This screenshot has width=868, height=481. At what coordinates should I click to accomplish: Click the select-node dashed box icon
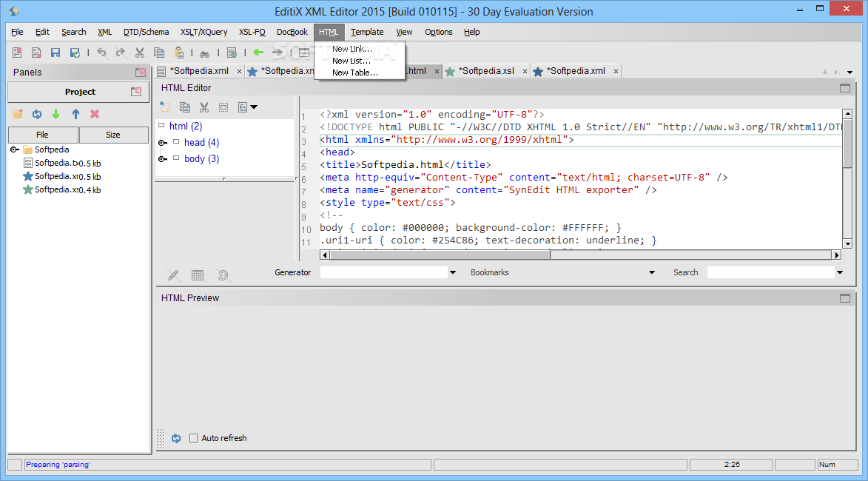pos(223,107)
